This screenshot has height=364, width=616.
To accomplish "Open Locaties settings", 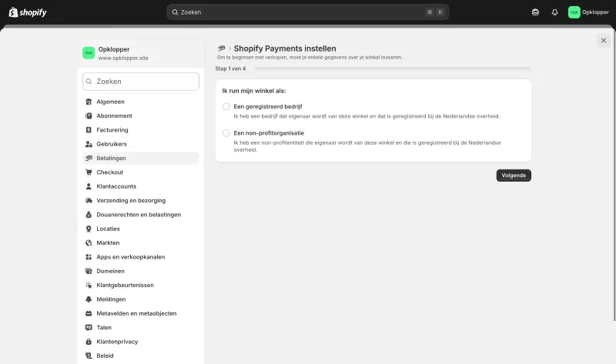I will 141,229.
